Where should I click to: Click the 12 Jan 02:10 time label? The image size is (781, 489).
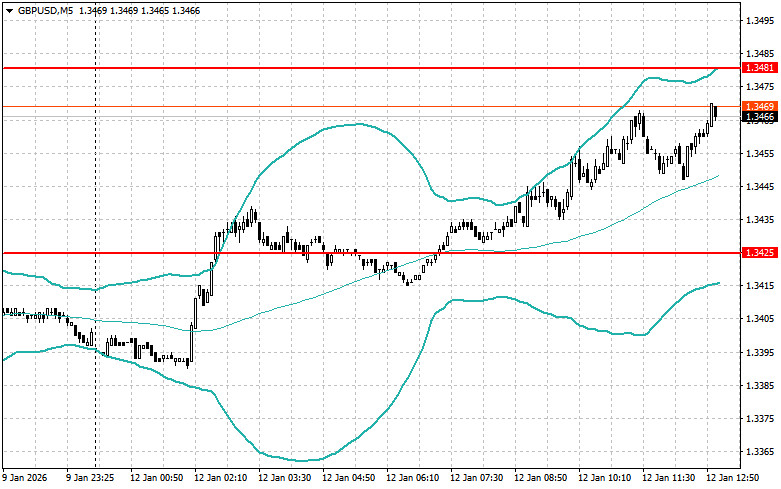221,478
